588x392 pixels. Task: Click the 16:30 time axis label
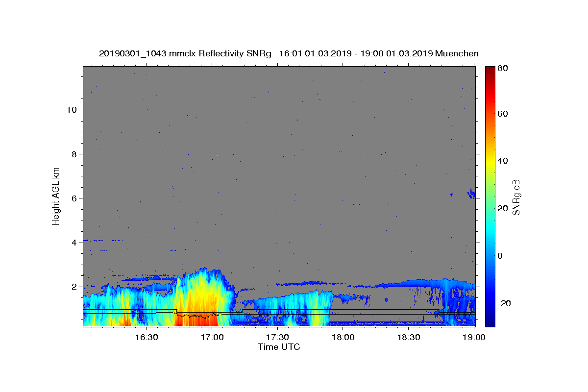146,337
